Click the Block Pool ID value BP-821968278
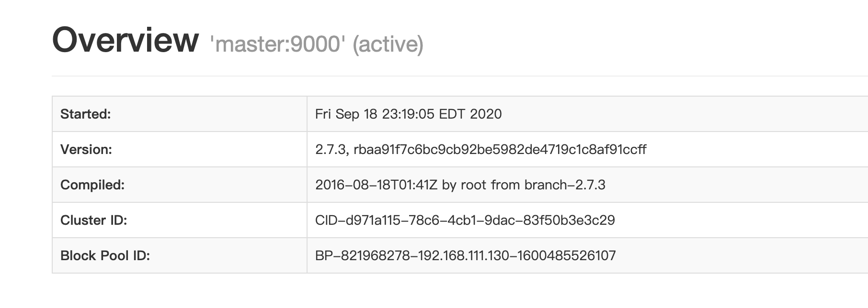Viewport: 868px width, 308px height. coord(466,255)
